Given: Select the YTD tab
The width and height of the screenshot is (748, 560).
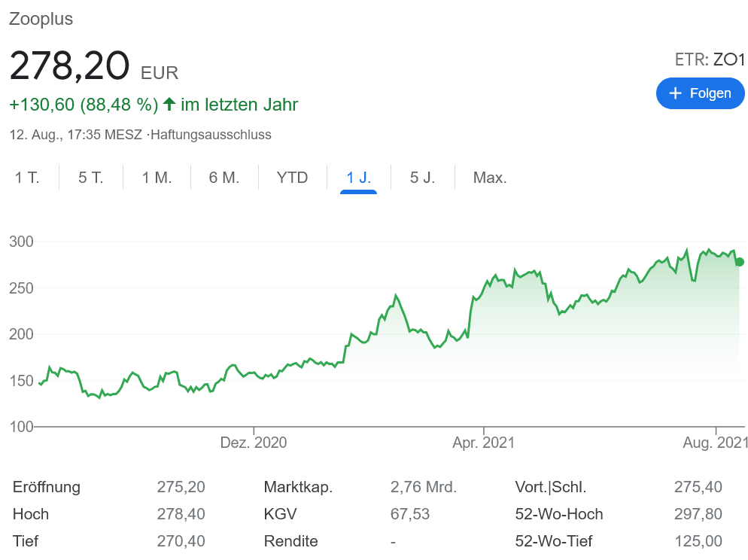Looking at the screenshot, I should 292,178.
